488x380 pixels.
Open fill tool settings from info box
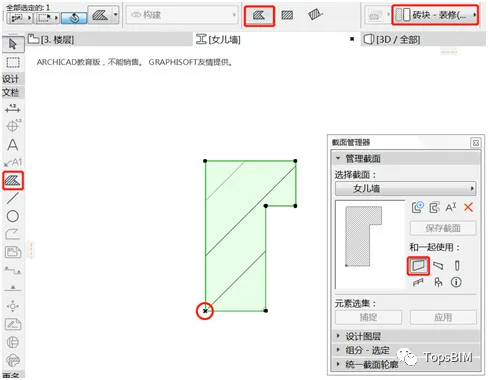99,15
